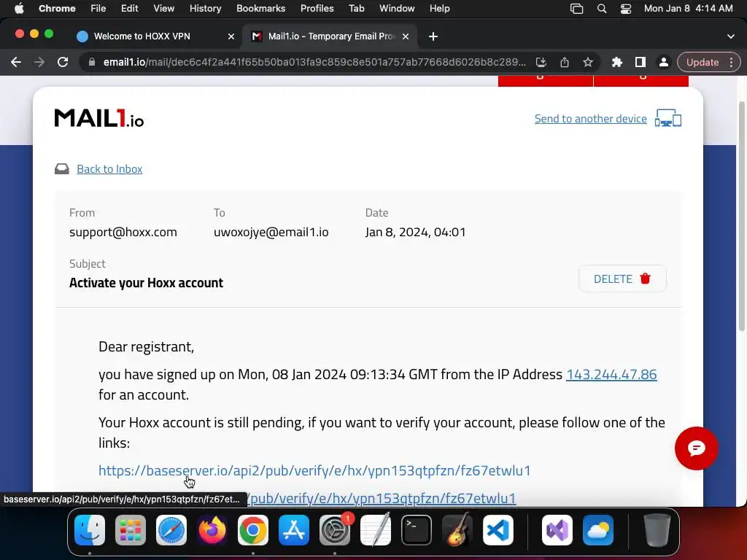747x560 pixels.
Task: Click the share page icon
Action: pyautogui.click(x=565, y=63)
